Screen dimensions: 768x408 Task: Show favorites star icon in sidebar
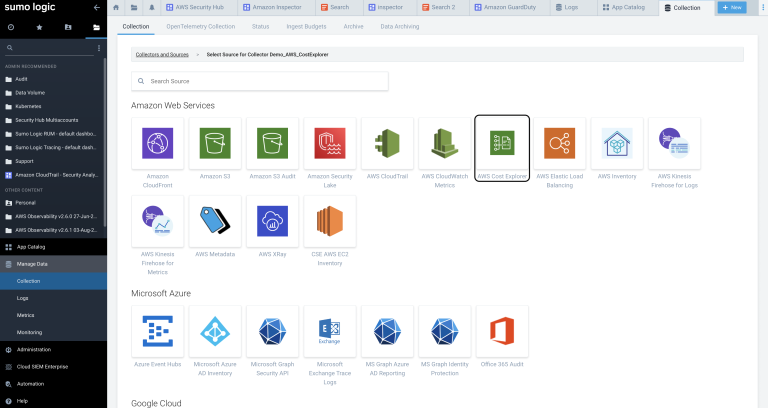pos(39,27)
